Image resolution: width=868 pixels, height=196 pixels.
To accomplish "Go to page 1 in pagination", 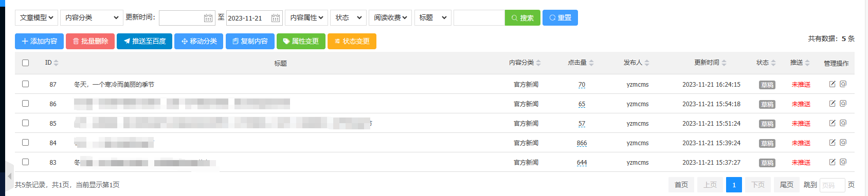I will (x=734, y=185).
